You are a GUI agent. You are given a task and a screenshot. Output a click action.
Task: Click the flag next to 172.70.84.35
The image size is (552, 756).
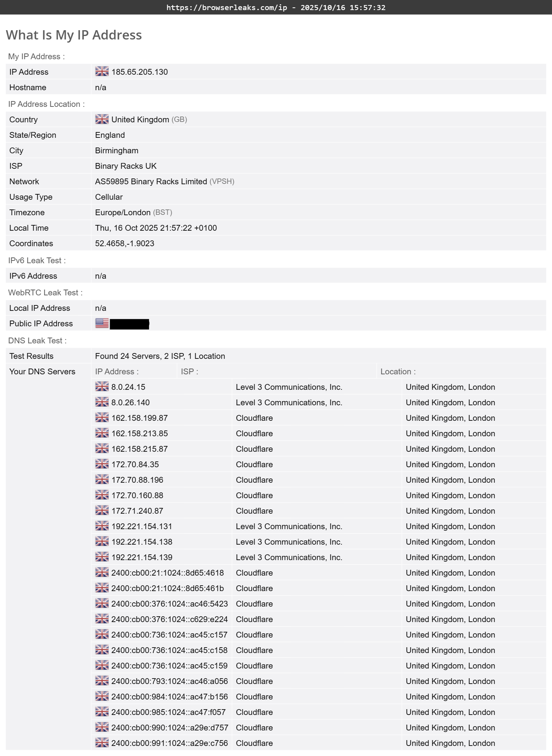[102, 464]
